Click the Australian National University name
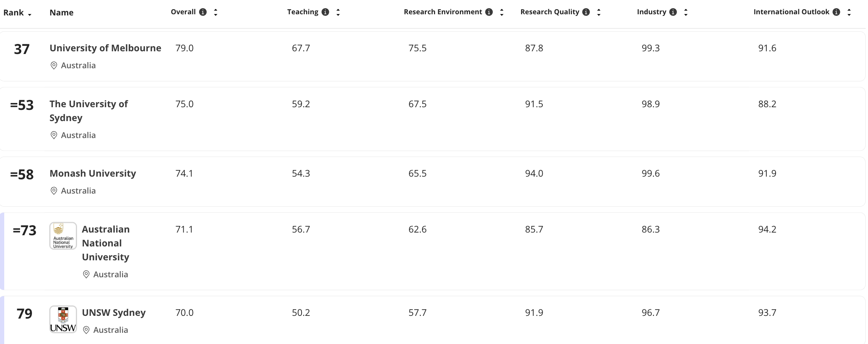The width and height of the screenshot is (868, 344). pyautogui.click(x=106, y=243)
